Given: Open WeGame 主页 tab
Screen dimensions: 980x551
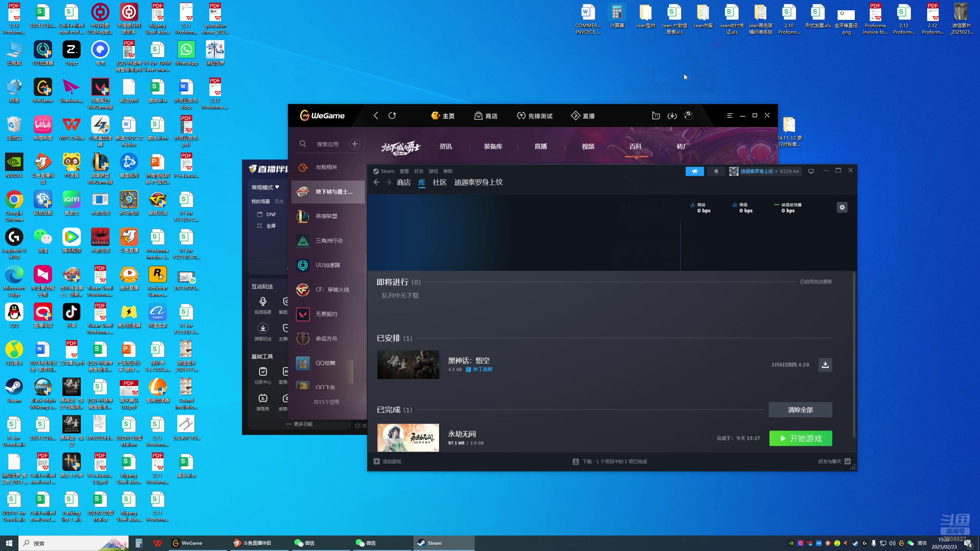Looking at the screenshot, I should [x=443, y=116].
